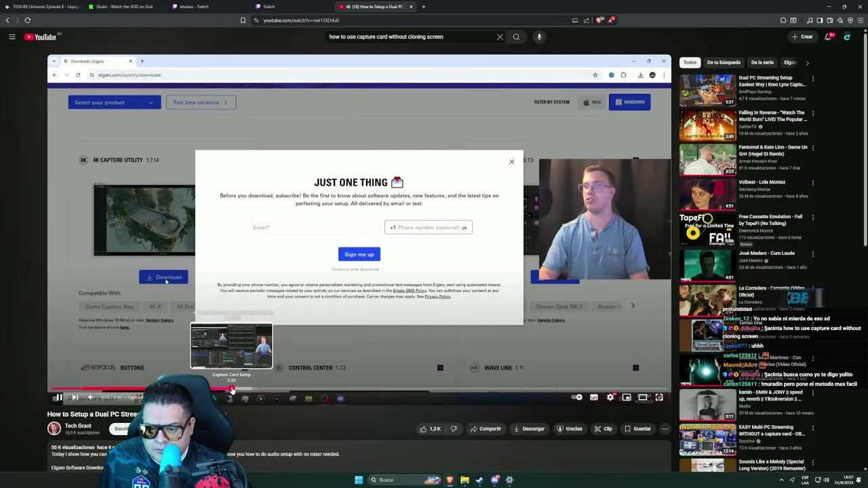868x488 pixels.
Task: Dislike the video
Action: pos(454,429)
